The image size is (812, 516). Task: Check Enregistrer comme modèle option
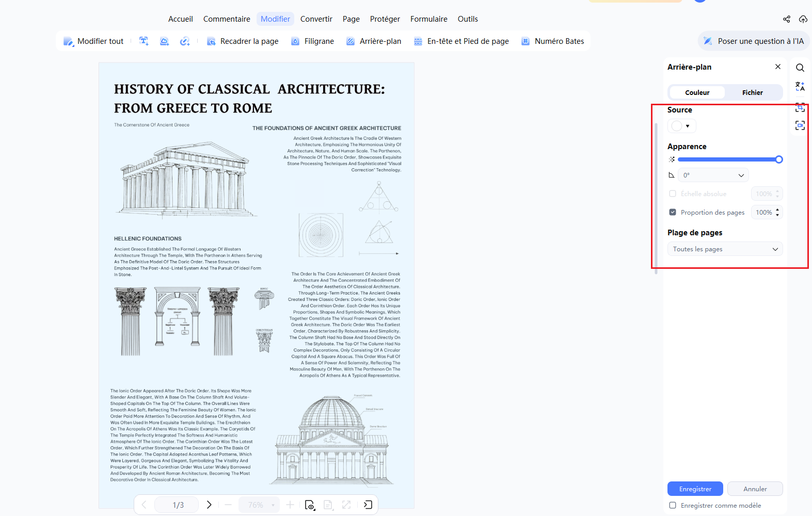click(x=673, y=506)
